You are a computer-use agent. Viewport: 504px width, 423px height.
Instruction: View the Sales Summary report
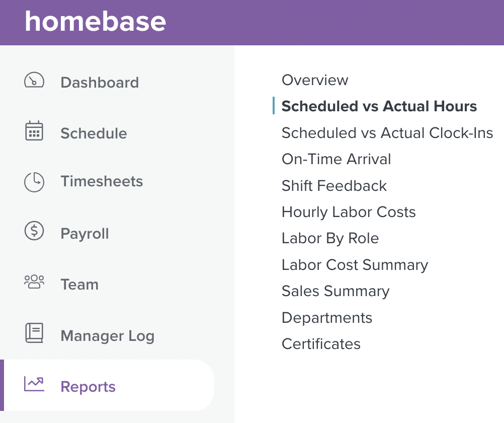pos(335,292)
